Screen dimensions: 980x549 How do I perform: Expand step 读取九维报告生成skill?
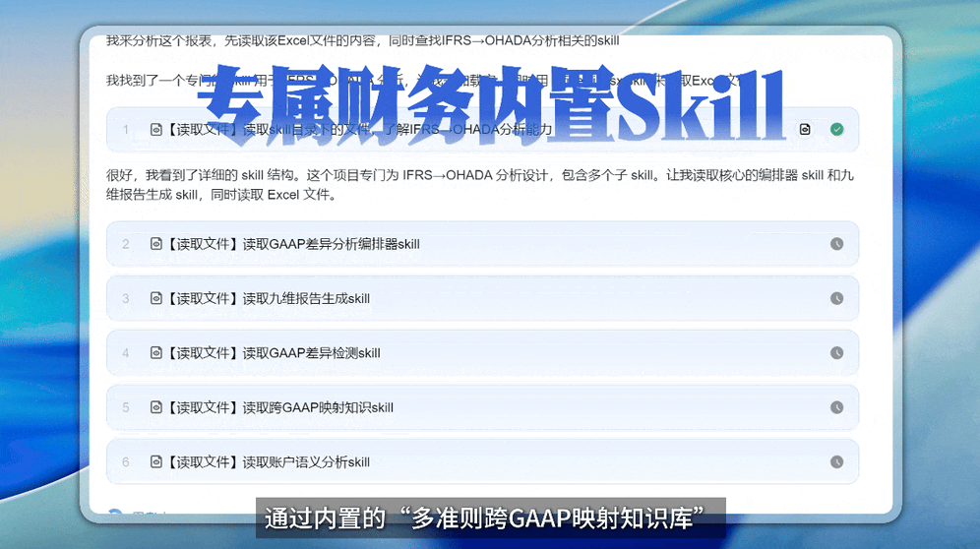482,298
